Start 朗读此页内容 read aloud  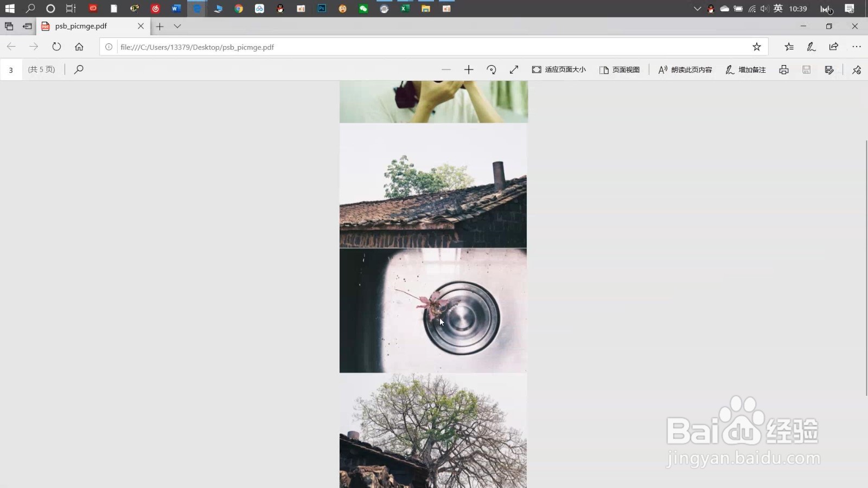pyautogui.click(x=684, y=69)
